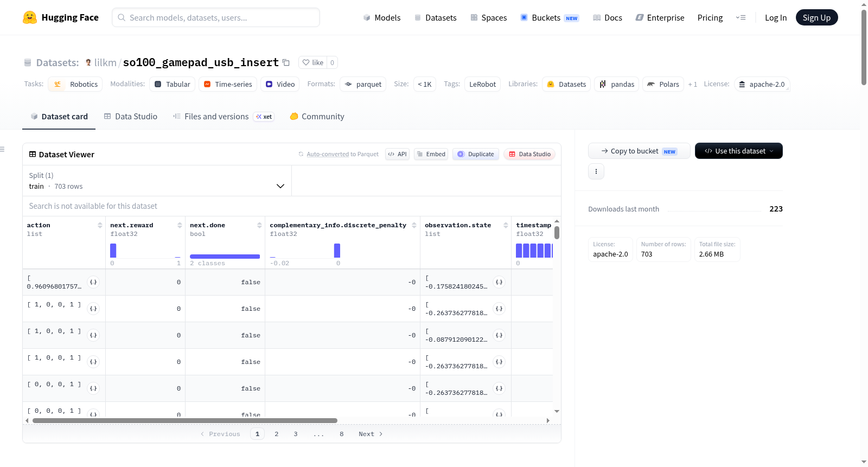This screenshot has width=868, height=467.
Task: Click the Duplicate button
Action: point(476,154)
